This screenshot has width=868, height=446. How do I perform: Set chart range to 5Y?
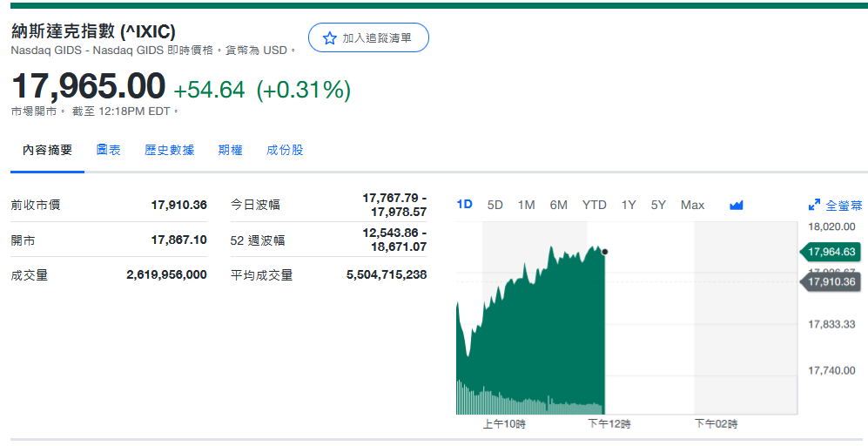(x=658, y=205)
